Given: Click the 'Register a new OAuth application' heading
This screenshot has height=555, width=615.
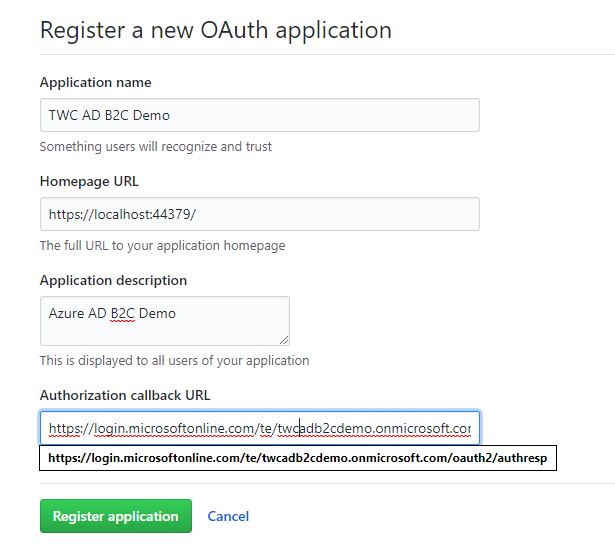Looking at the screenshot, I should pos(216,30).
